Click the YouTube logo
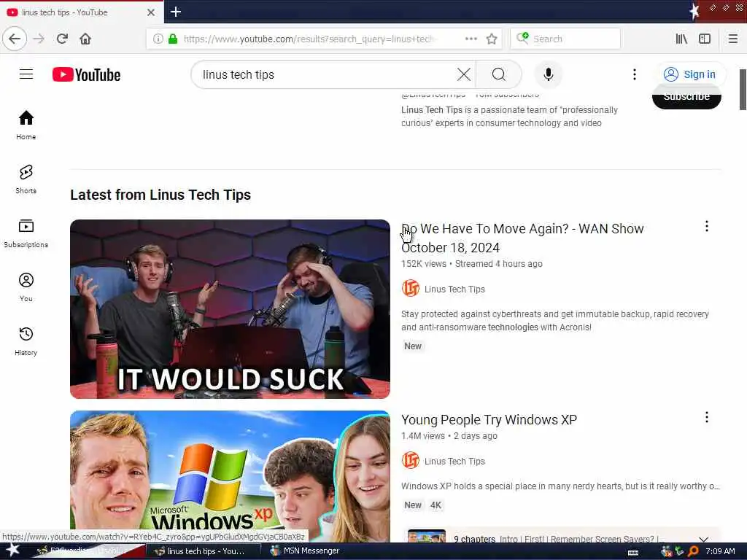Screen dimensions: 747x560 [x=86, y=75]
